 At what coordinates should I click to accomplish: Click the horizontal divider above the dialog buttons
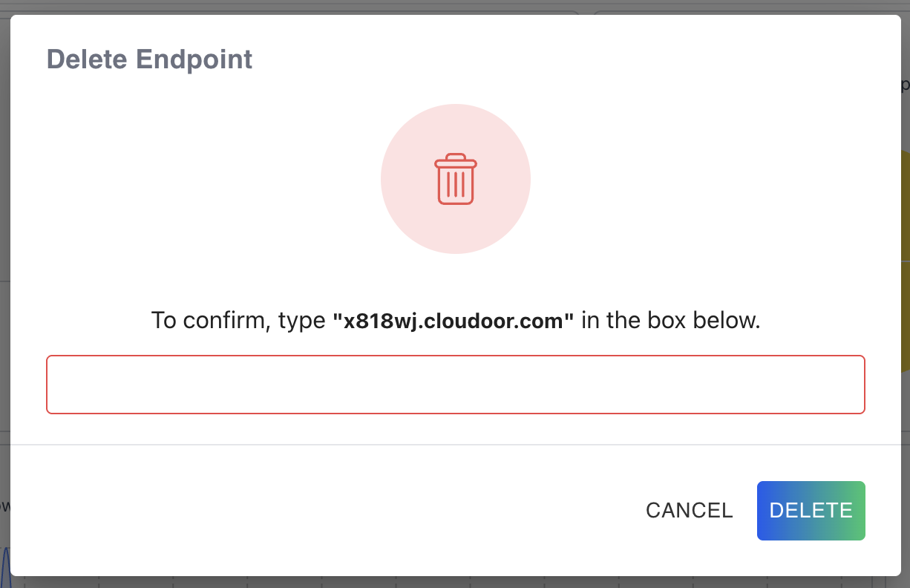point(455,445)
